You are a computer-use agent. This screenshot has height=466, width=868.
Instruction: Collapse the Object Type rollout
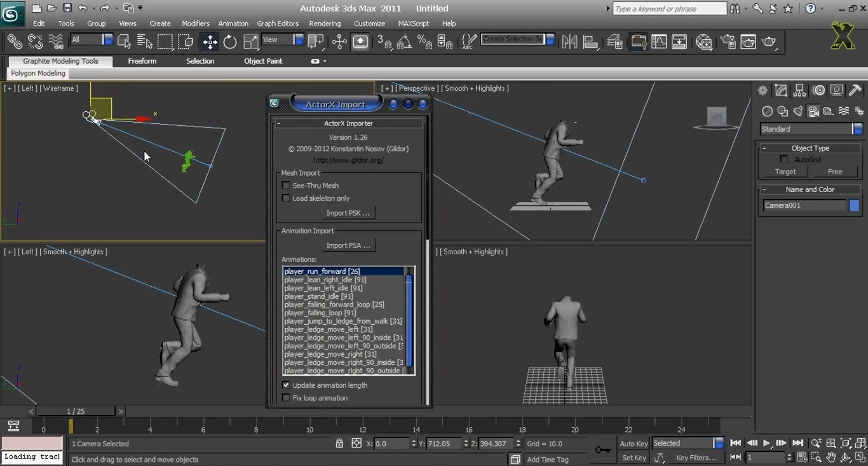(x=810, y=148)
